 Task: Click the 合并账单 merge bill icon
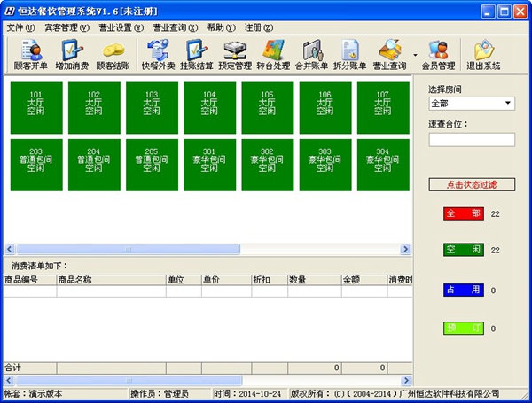pyautogui.click(x=311, y=55)
